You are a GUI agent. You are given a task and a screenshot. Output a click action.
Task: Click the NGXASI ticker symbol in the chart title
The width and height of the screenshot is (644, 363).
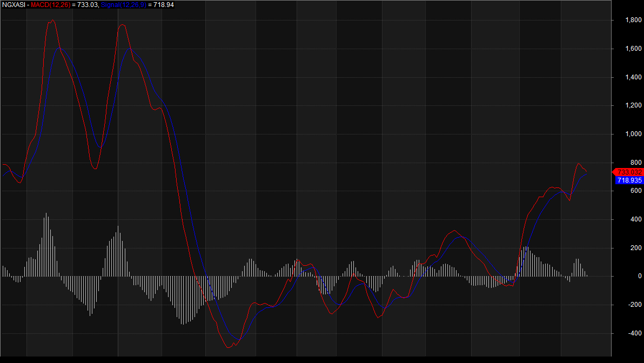click(13, 5)
